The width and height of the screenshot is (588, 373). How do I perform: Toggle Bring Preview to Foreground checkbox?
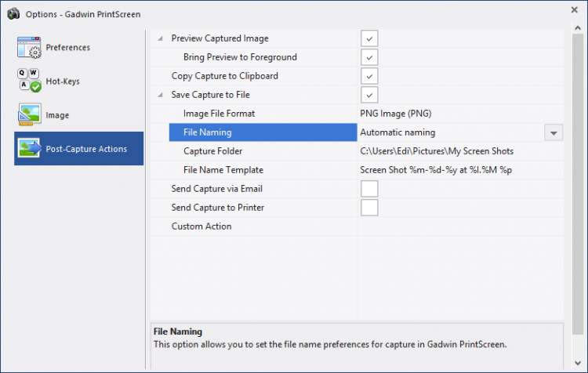369,57
